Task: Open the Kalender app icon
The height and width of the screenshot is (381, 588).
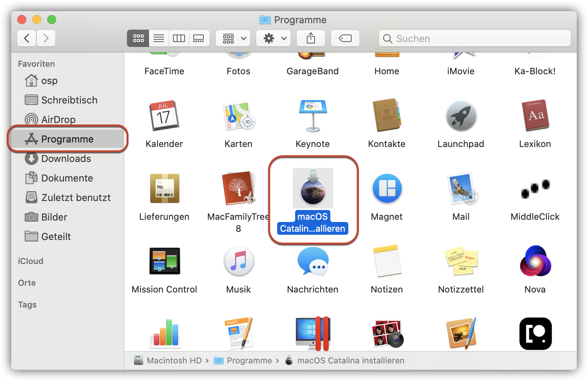Action: tap(164, 115)
